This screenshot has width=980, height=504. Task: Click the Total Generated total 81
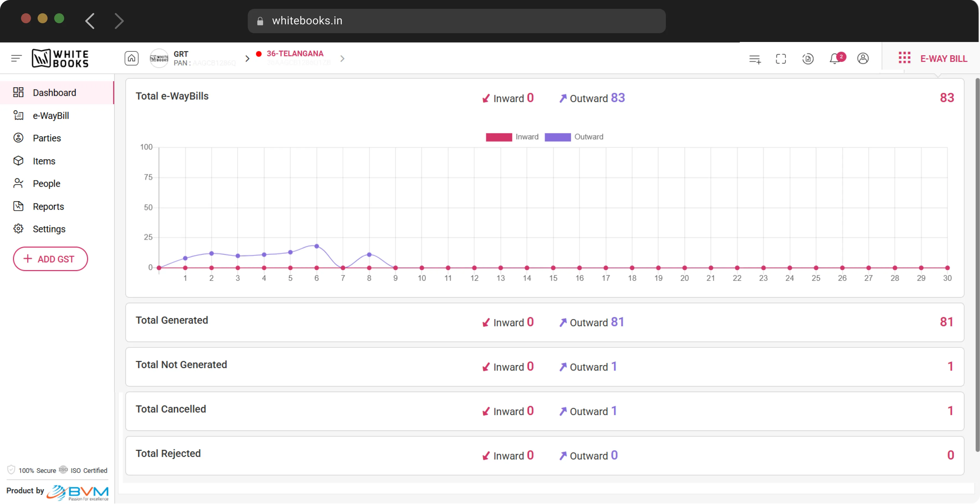point(947,322)
